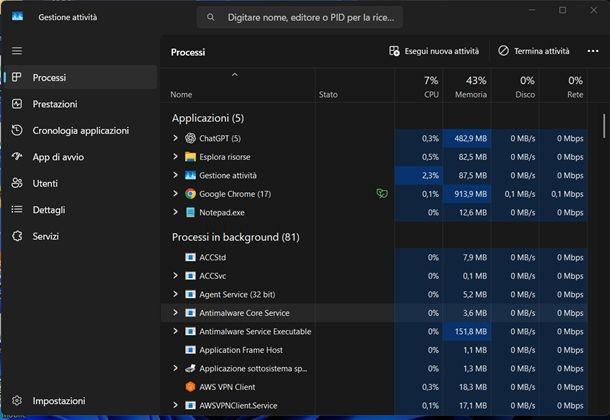This screenshot has width=610, height=420.
Task: Expand the Esplora risorse process
Action: click(175, 156)
